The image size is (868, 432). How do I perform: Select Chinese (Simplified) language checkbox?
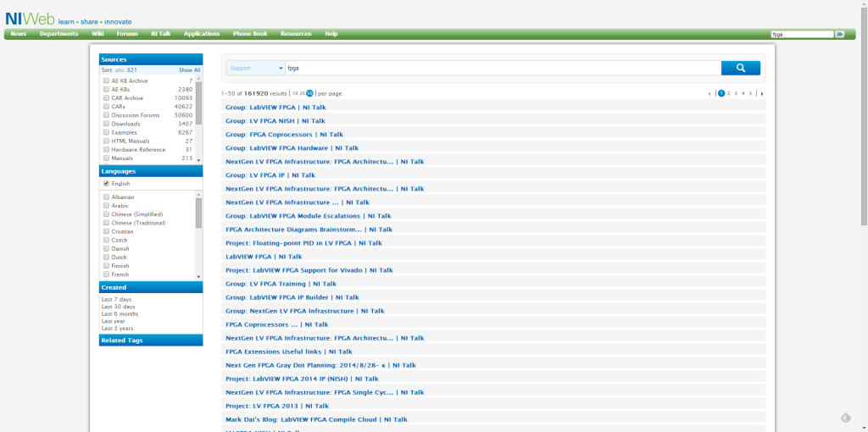pyautogui.click(x=106, y=214)
